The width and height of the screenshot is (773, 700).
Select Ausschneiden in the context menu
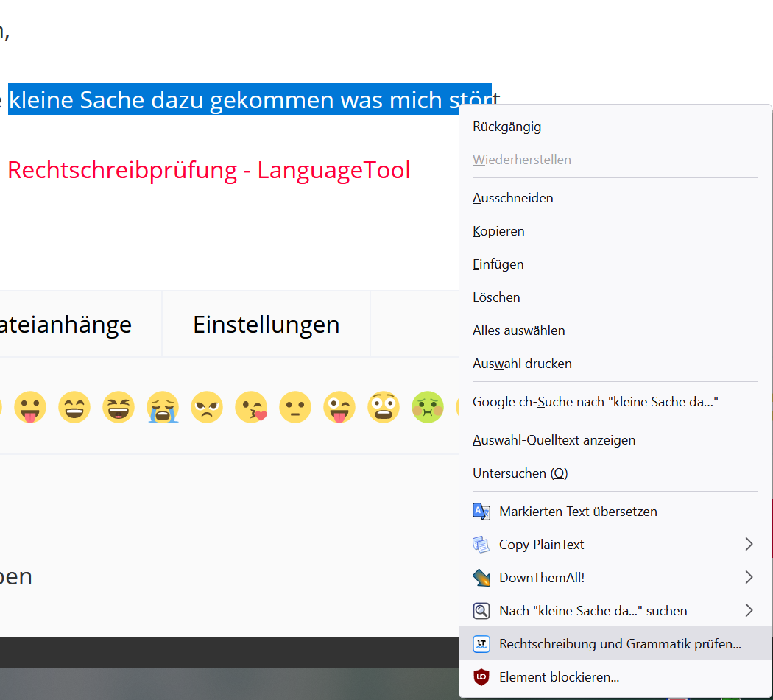click(615, 198)
